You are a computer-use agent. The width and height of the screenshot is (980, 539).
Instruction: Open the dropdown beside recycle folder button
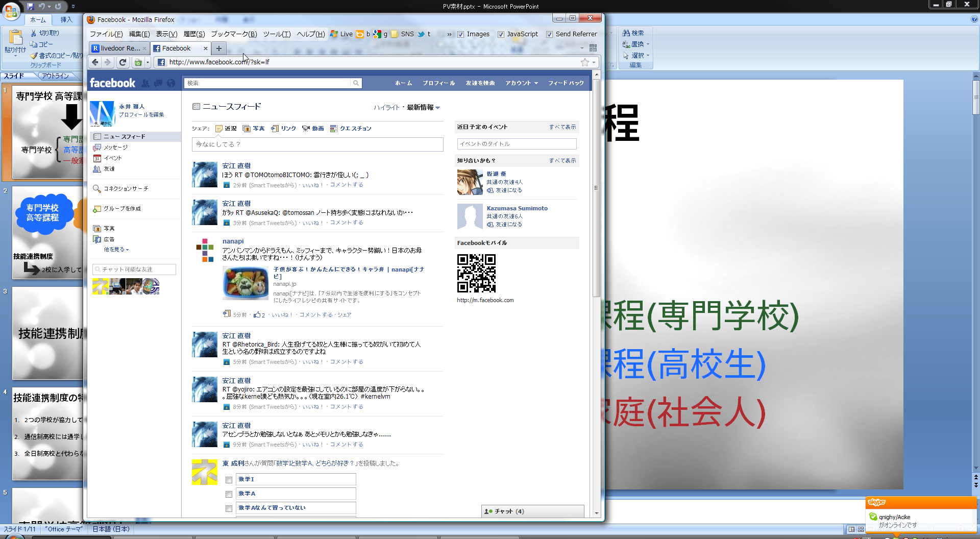click(x=148, y=62)
